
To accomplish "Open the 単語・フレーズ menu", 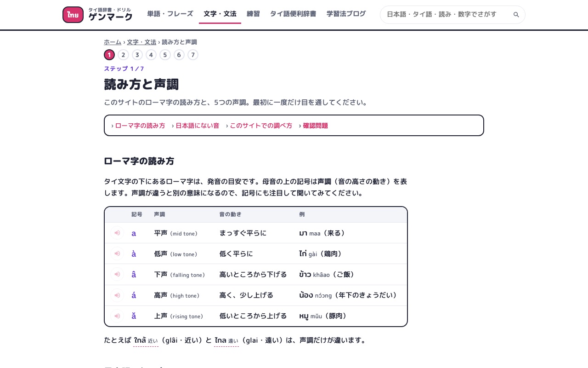I will point(170,14).
